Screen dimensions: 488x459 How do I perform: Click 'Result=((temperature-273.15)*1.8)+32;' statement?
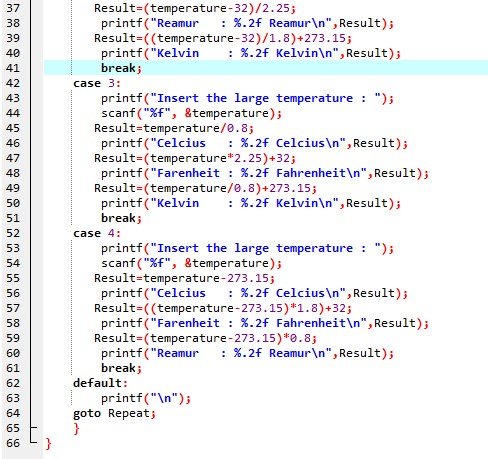(223, 308)
